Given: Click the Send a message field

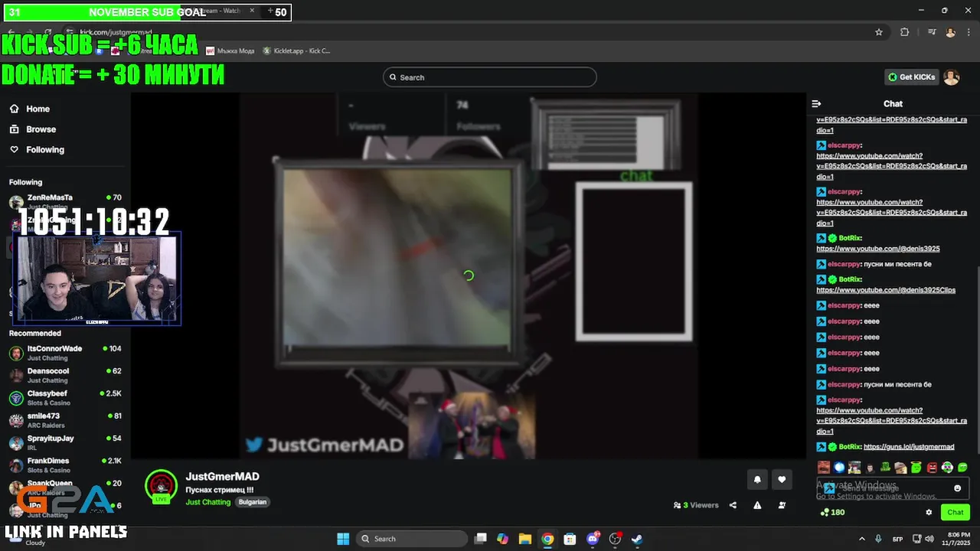Looking at the screenshot, I should pos(892,488).
